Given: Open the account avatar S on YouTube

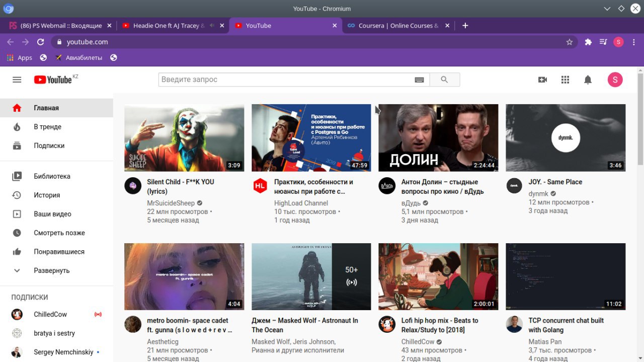Looking at the screenshot, I should coord(615,80).
